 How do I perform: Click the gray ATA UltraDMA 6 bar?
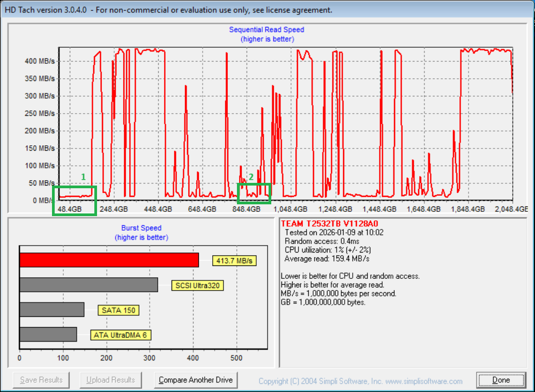tap(48, 335)
